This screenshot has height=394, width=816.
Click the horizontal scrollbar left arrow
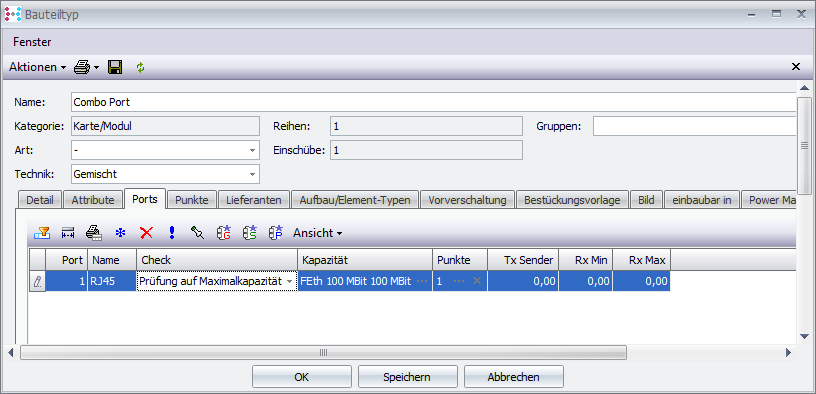pyautogui.click(x=11, y=353)
